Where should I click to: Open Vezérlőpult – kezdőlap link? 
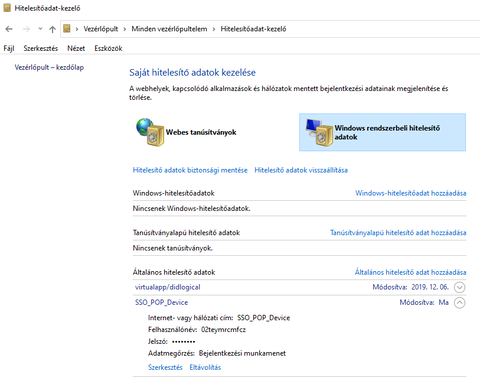click(x=49, y=67)
